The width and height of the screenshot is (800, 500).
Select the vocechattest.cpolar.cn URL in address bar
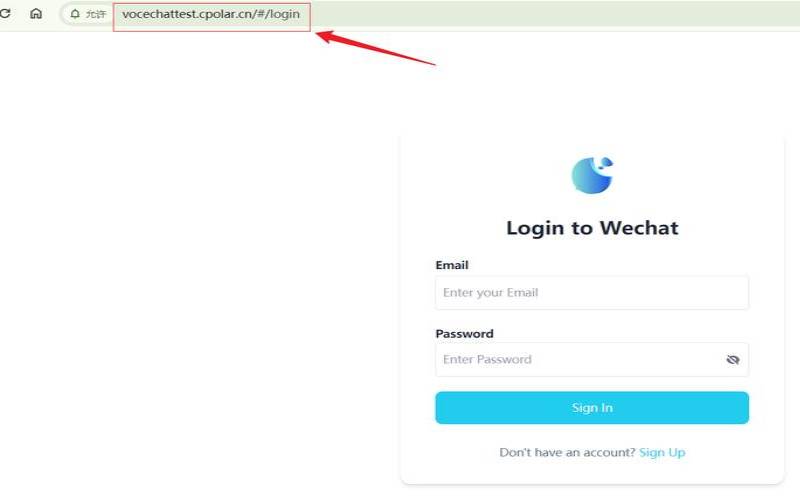coord(211,14)
